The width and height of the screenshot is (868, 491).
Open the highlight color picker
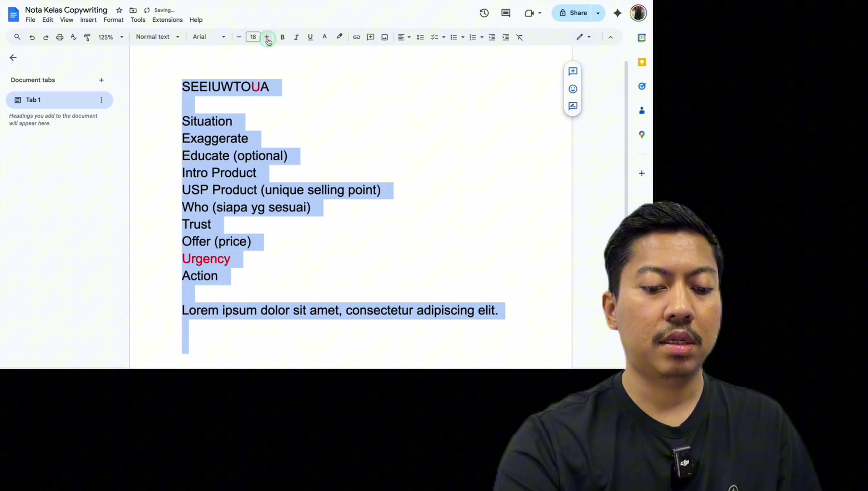pyautogui.click(x=339, y=37)
